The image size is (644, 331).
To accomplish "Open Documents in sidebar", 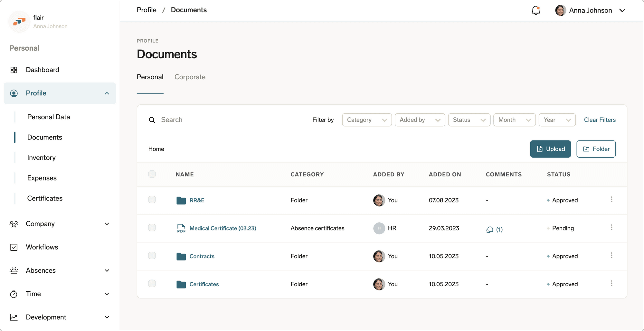I will pyautogui.click(x=45, y=137).
